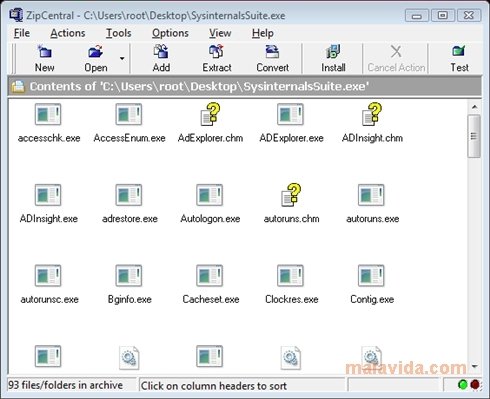
Task: Open the File menu
Action: (x=22, y=33)
